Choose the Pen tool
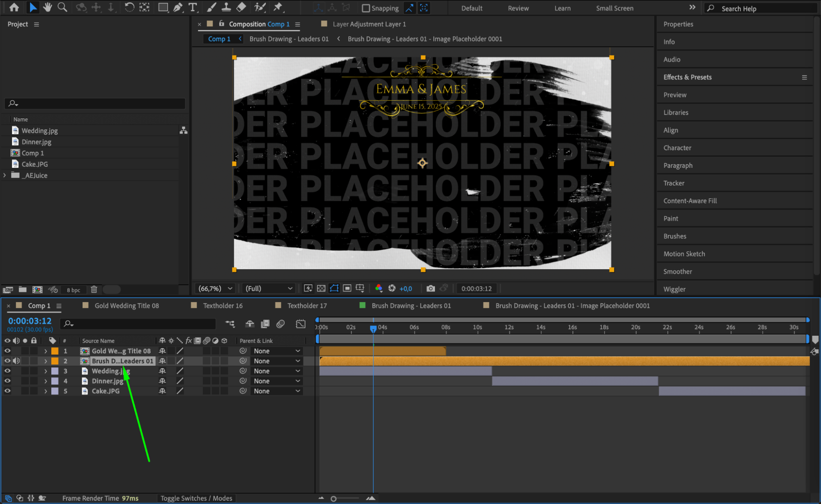Screen dimensions: 821x504 click(x=178, y=7)
